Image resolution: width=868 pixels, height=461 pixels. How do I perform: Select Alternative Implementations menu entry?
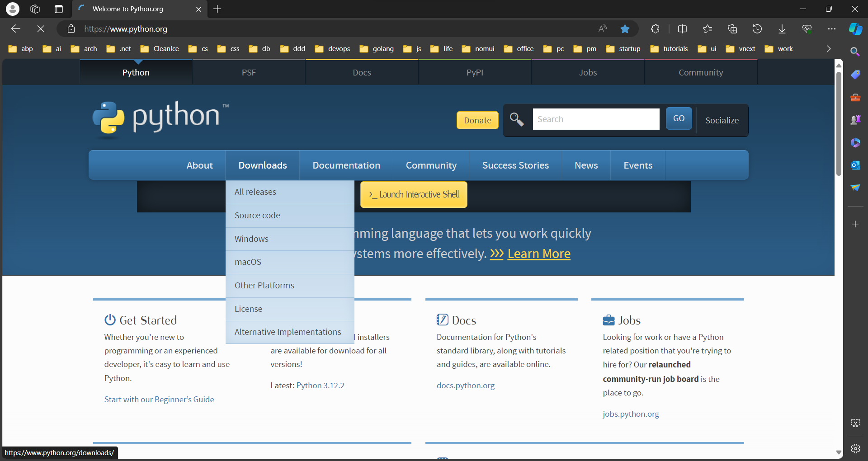[x=290, y=332]
